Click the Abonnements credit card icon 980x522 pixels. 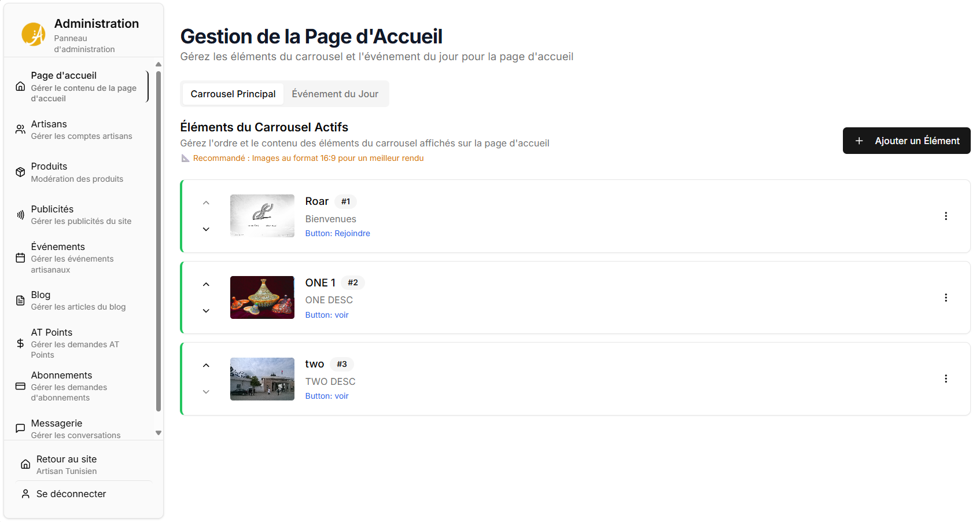pos(20,386)
